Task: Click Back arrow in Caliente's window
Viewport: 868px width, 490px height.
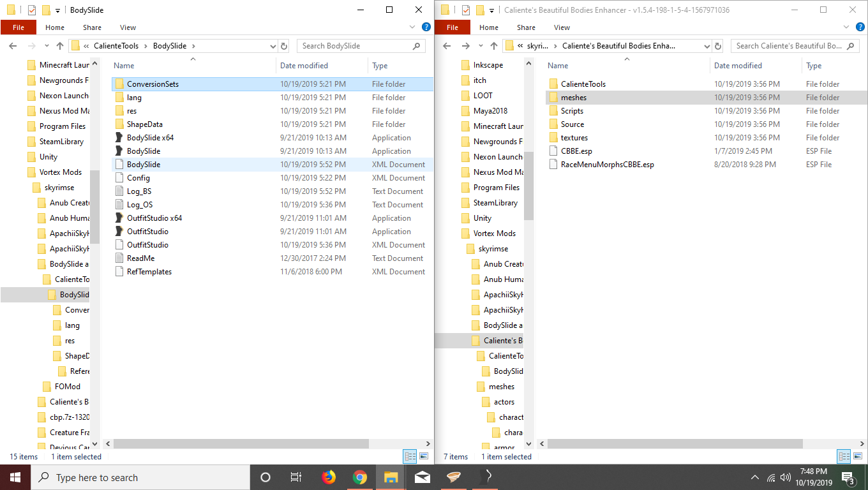Action: click(447, 46)
